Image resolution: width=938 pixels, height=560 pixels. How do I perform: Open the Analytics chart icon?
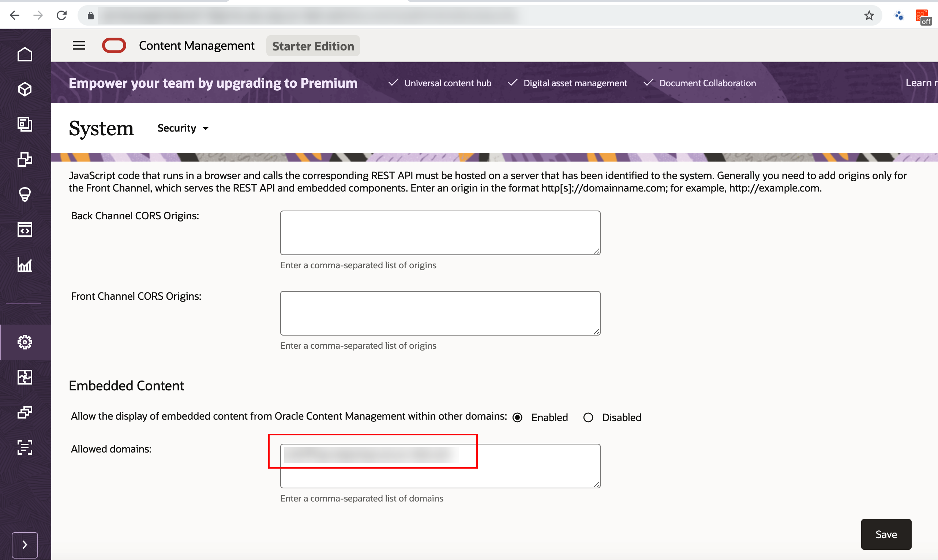[x=25, y=265]
